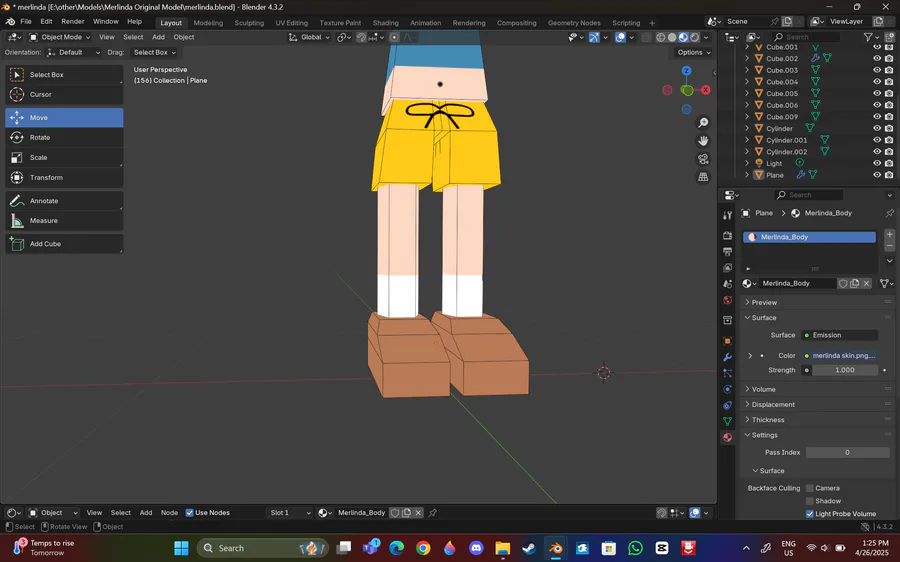Open the Slot 1 dropdown
Screen dimensions: 900x562
click(290, 513)
